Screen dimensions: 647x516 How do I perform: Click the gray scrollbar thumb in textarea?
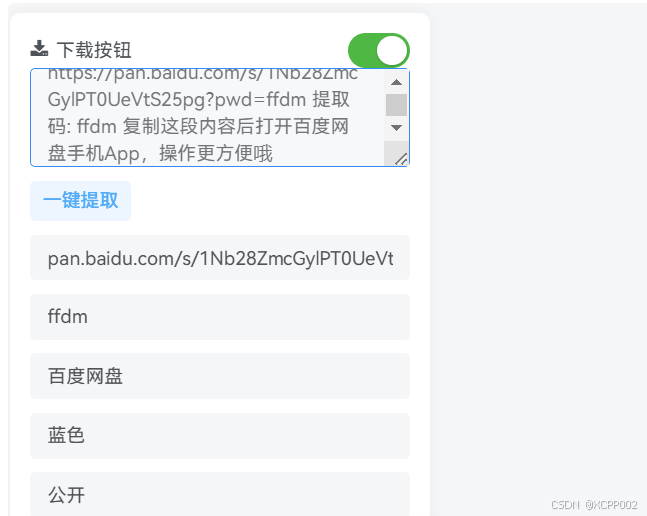[x=396, y=105]
